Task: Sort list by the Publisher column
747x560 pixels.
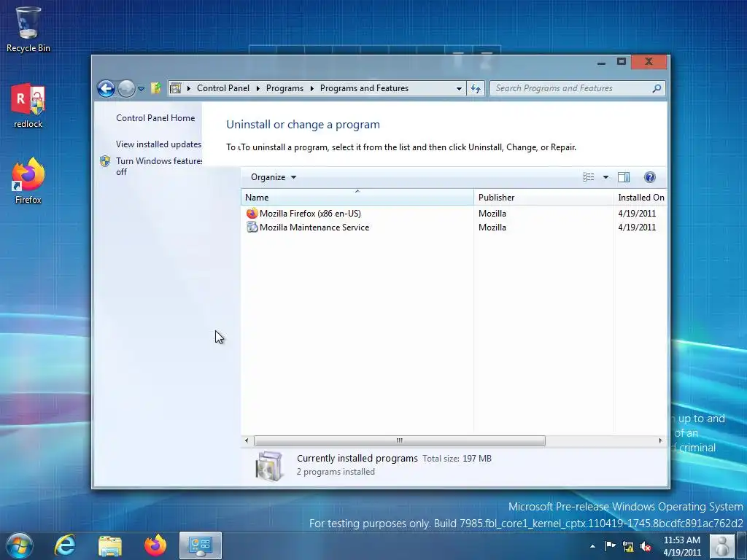Action: 543,197
